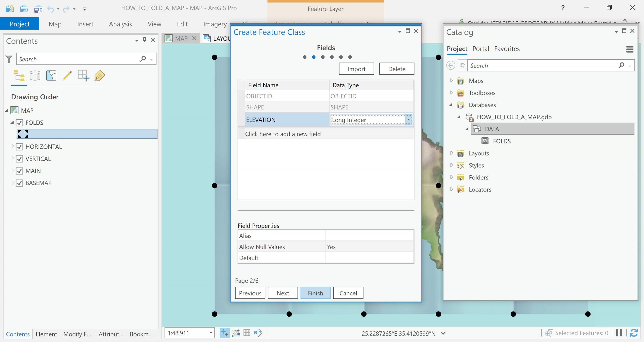
Task: Click pause drawing icon in status bar
Action: pos(619,333)
